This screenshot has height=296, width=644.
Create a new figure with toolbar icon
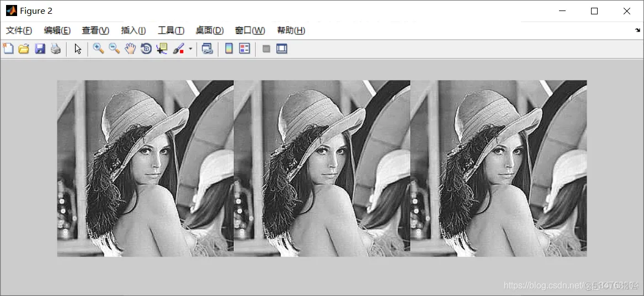coord(8,49)
